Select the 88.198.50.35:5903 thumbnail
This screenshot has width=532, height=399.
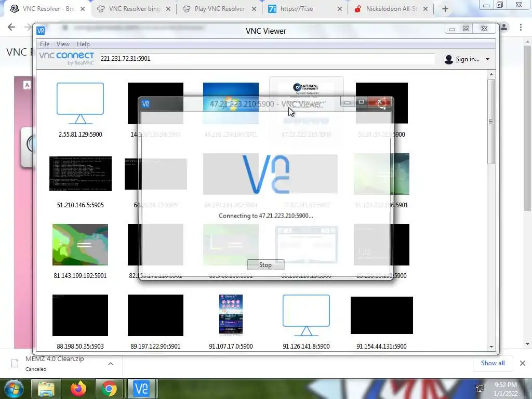80,315
